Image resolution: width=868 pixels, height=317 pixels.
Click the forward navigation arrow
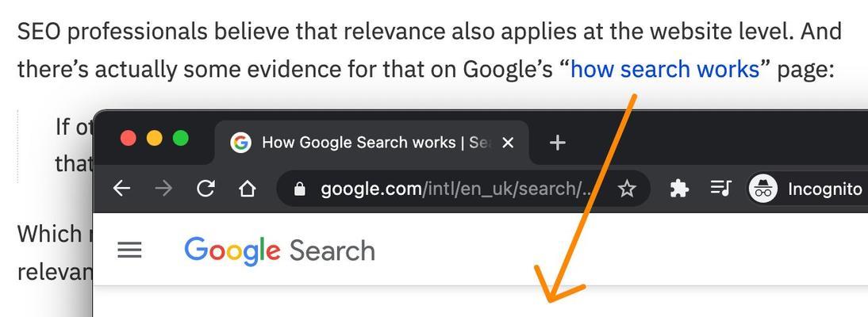[163, 189]
